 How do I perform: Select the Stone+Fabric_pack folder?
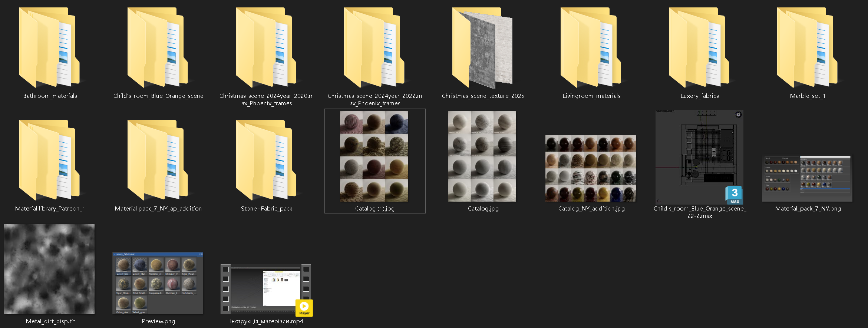click(x=266, y=160)
